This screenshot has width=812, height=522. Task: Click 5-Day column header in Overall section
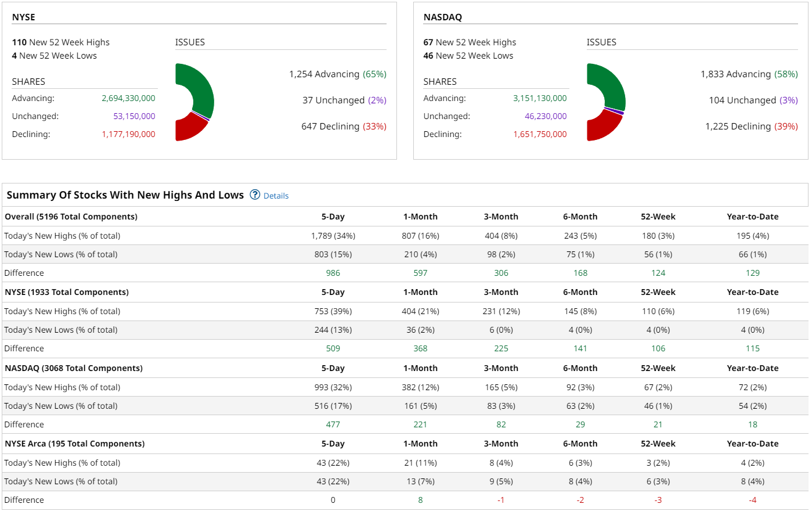point(333,217)
